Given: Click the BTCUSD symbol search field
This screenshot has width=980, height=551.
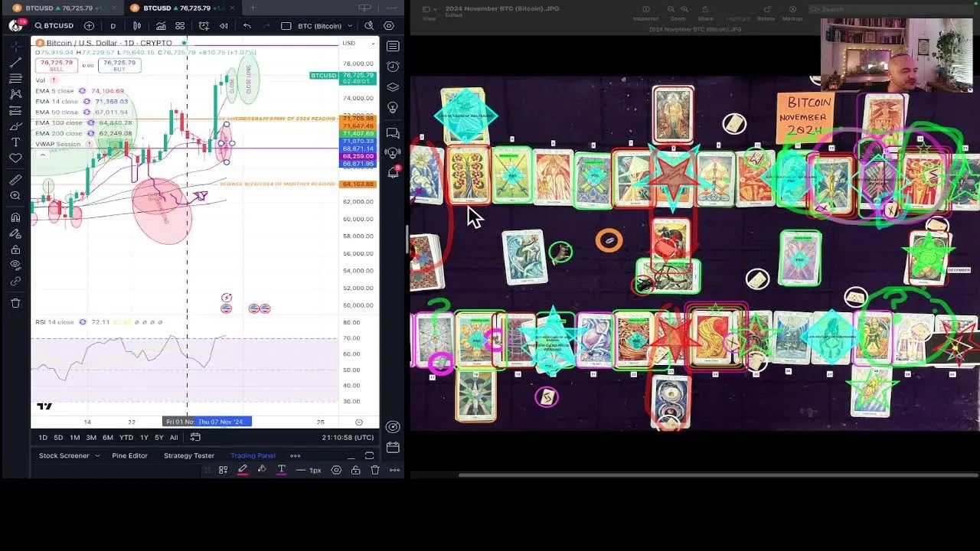Looking at the screenshot, I should 54,26.
